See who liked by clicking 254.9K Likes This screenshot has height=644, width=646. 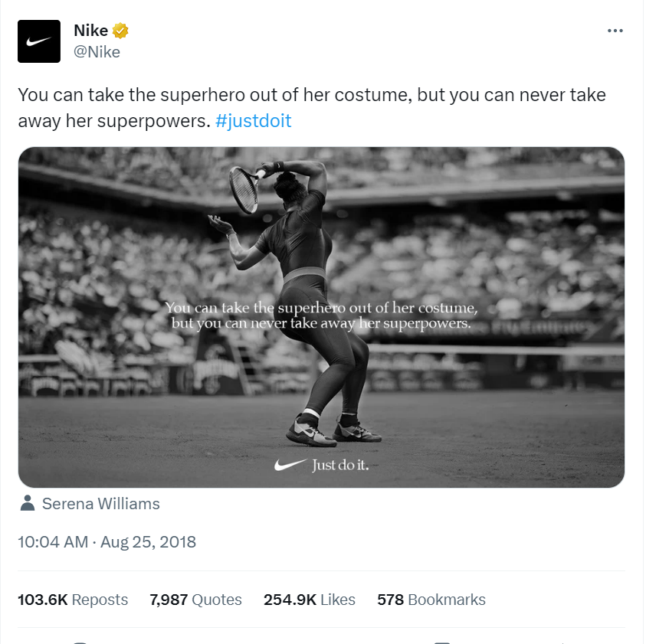coord(309,600)
